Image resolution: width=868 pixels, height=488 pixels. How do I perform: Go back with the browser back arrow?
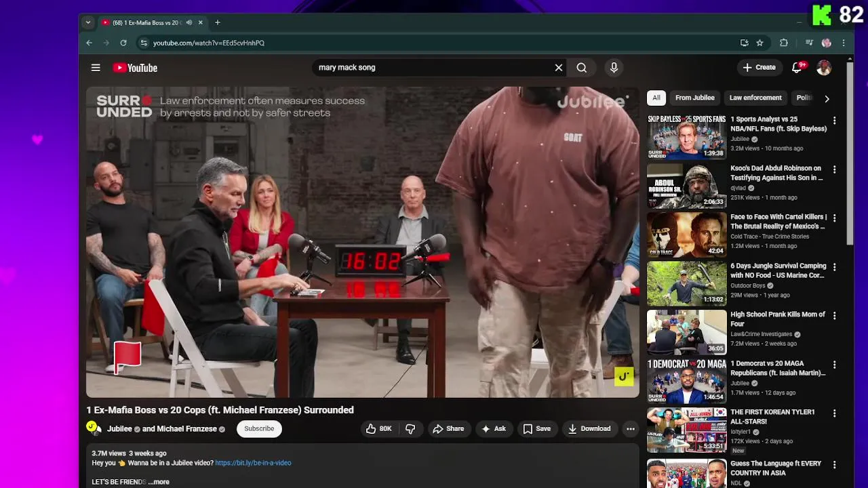(89, 43)
